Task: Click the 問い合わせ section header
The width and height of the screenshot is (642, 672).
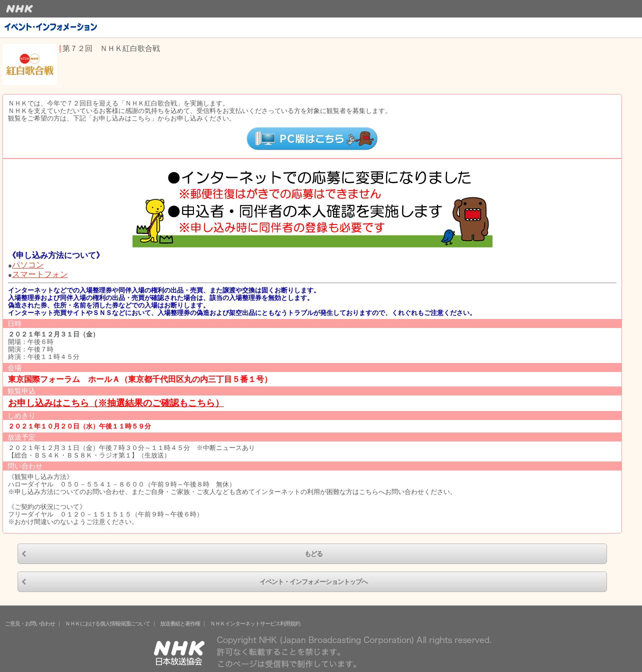Action: (312, 466)
